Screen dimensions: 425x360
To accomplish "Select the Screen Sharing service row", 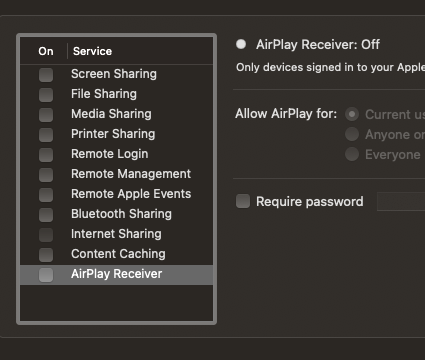I will point(117,74).
